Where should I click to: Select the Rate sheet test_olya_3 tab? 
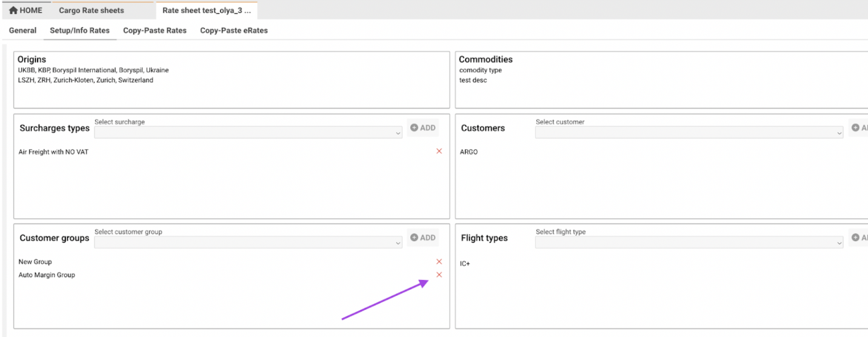click(206, 10)
